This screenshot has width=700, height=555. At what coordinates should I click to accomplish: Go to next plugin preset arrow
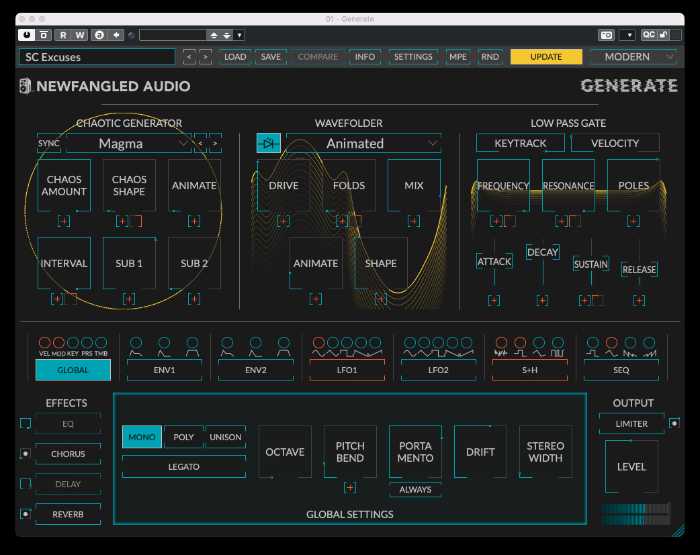[205, 57]
